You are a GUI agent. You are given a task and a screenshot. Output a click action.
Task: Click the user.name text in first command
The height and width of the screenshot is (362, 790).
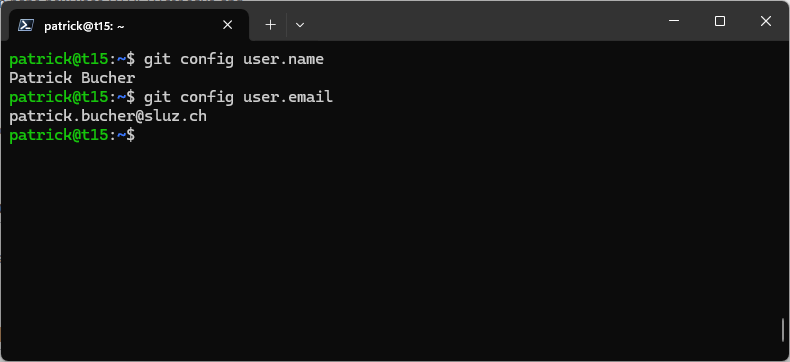pos(283,59)
